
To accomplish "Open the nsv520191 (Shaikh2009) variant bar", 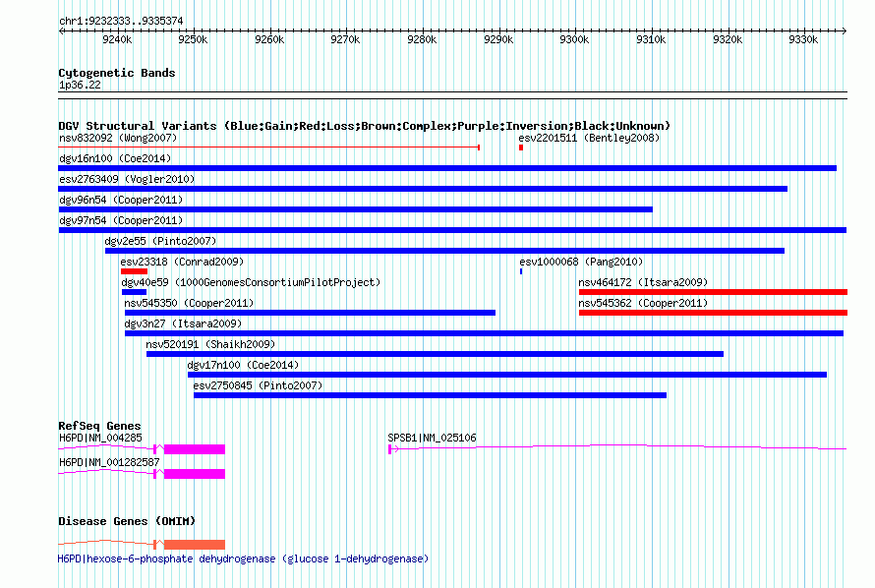I will click(435, 354).
